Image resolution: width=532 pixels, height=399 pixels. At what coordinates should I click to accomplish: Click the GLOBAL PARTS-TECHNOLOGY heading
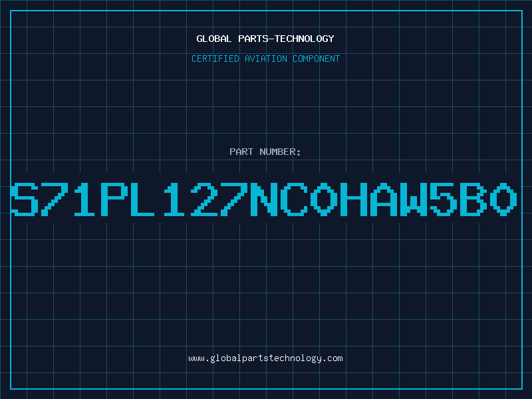265,39
